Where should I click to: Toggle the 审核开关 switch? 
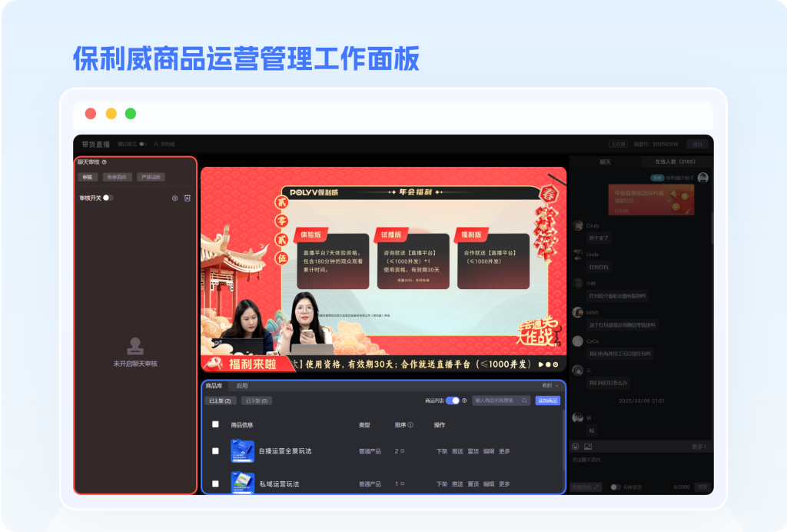click(x=108, y=198)
